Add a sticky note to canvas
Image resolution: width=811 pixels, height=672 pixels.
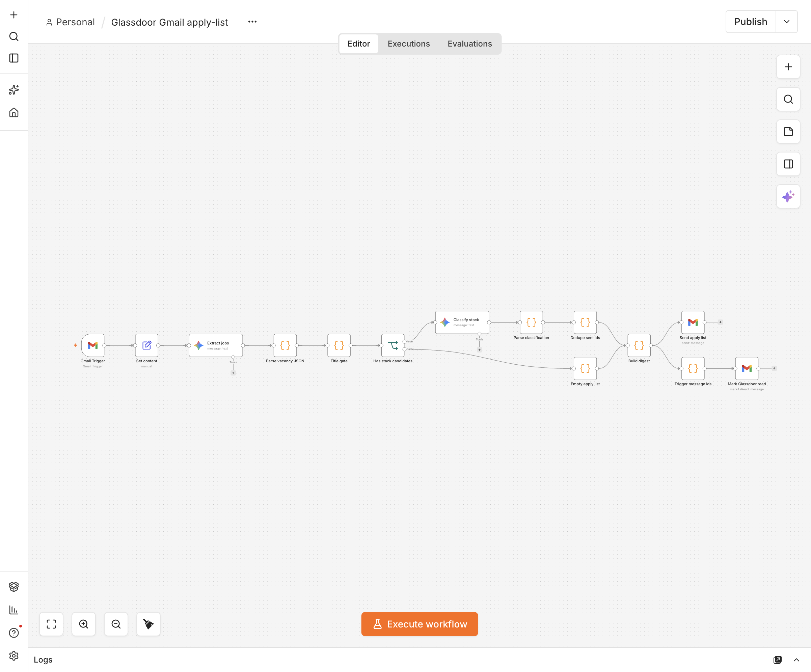pos(788,132)
